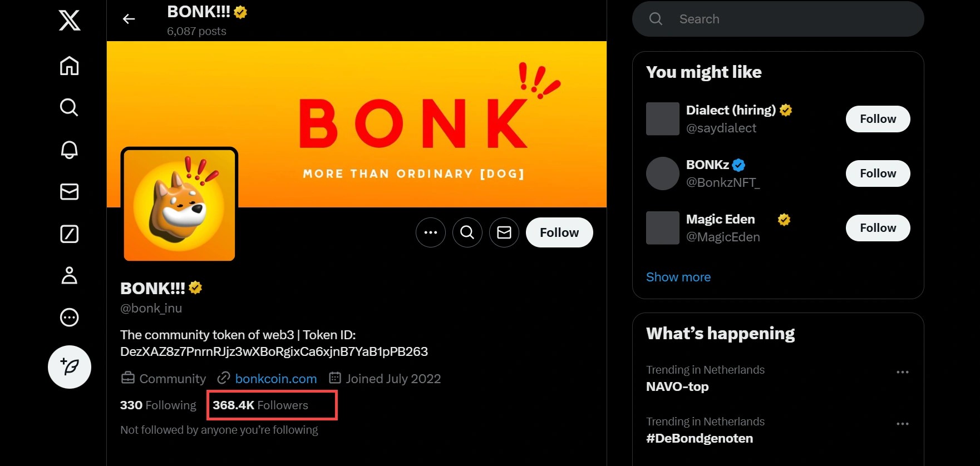Search BONK's posts with profile magnifier icon
The height and width of the screenshot is (466, 980).
467,232
